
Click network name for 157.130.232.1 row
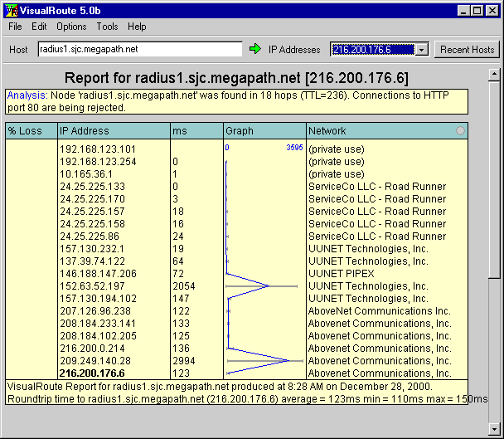[x=368, y=249]
